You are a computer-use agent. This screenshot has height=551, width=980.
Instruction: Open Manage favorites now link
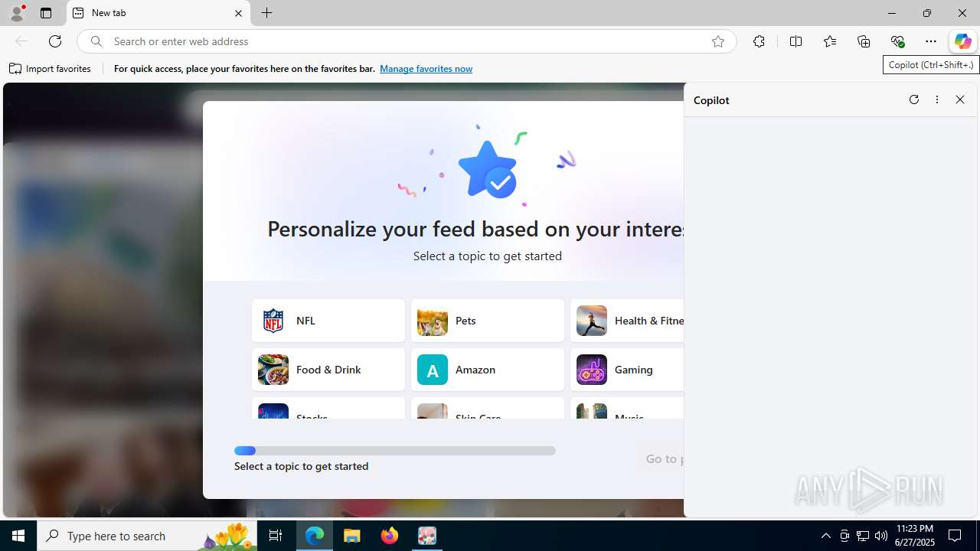pyautogui.click(x=426, y=69)
